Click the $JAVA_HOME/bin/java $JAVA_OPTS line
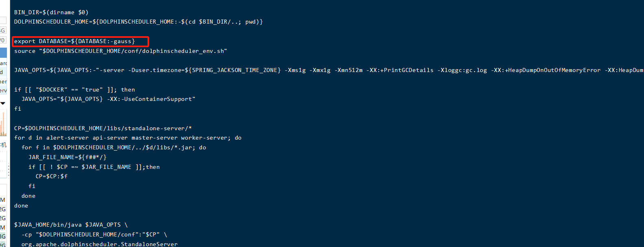 point(71,225)
